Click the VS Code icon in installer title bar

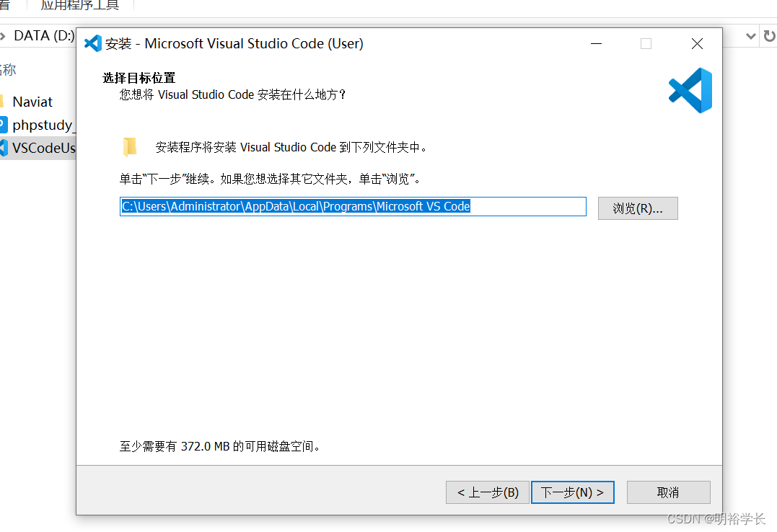coord(92,43)
